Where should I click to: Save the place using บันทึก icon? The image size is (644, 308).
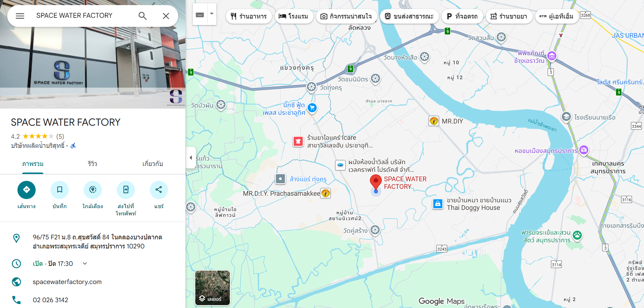point(60,190)
